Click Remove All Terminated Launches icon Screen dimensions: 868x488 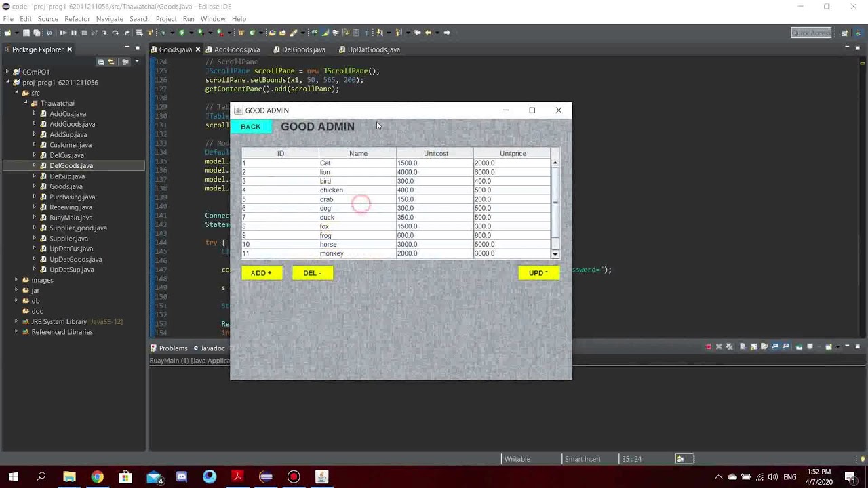729,347
